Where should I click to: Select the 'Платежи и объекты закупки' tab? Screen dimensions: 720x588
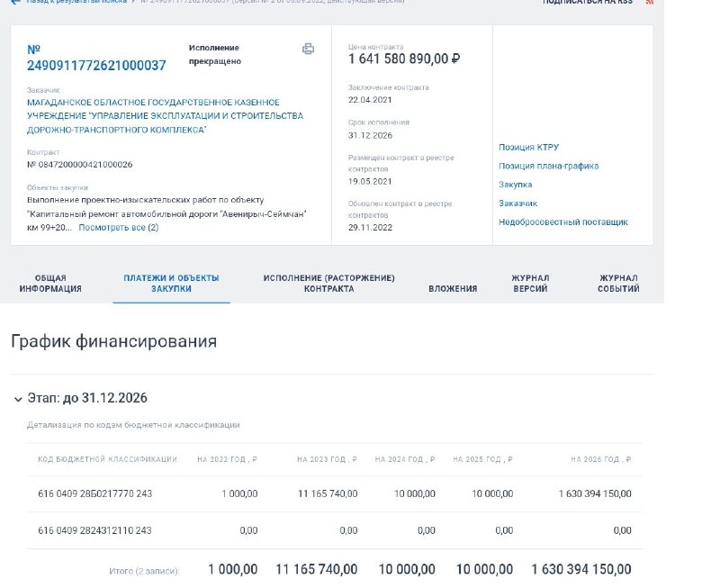pyautogui.click(x=171, y=284)
